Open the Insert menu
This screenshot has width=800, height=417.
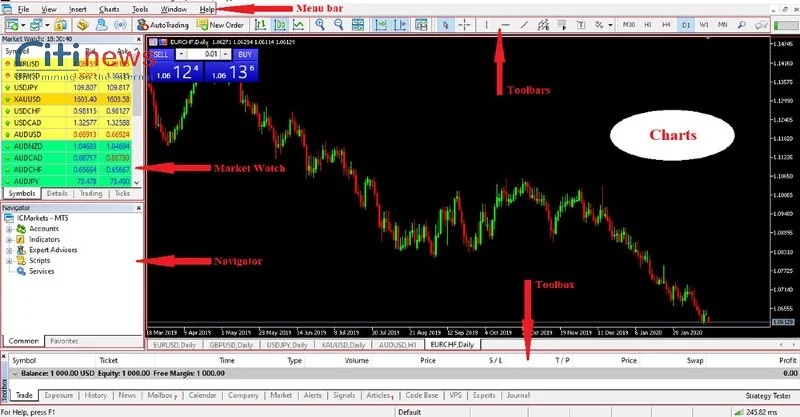click(x=78, y=9)
